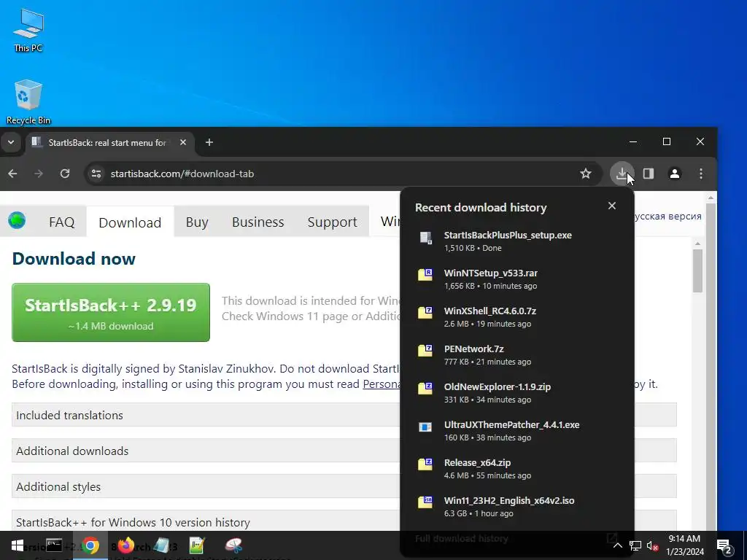
Task: Open Full download history
Action: [x=461, y=539]
